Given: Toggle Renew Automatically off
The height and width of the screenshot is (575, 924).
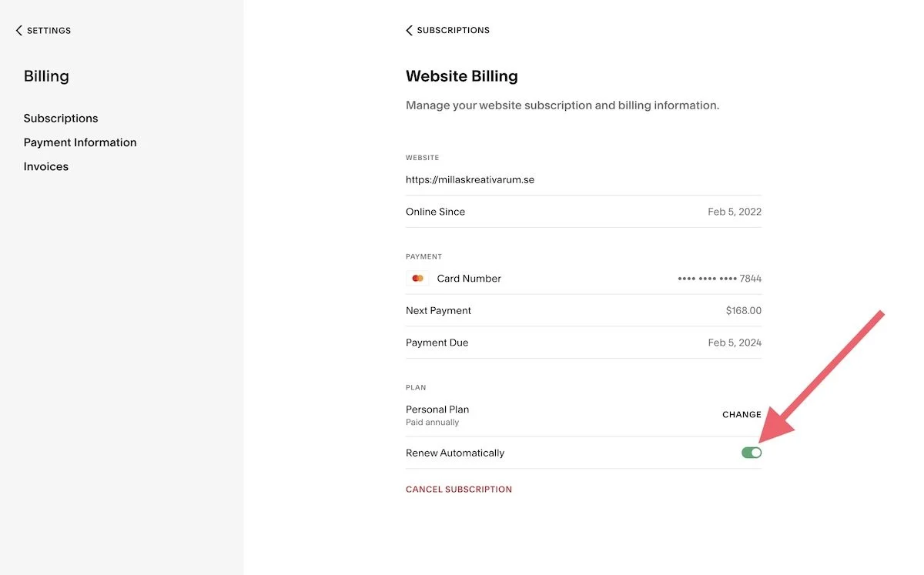Looking at the screenshot, I should pos(751,452).
